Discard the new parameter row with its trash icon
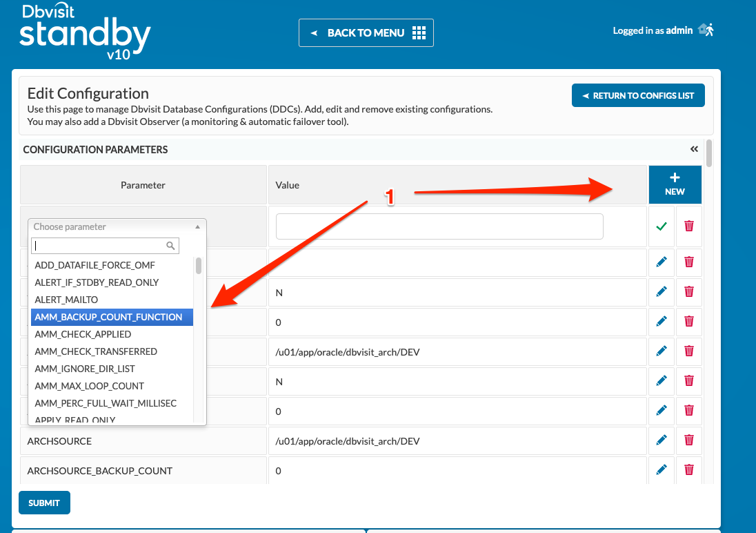The height and width of the screenshot is (533, 756). (688, 226)
